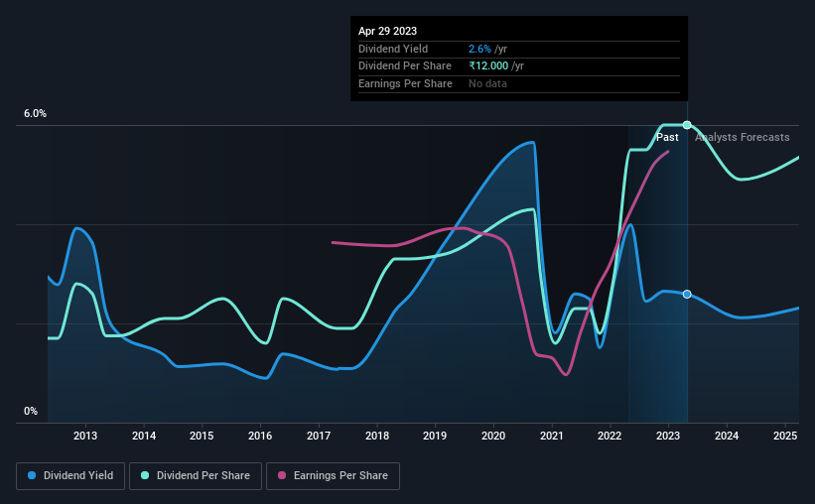Screen dimensions: 815x504
Task: Click the ₹12.000 dividend per share value
Action: (488, 66)
